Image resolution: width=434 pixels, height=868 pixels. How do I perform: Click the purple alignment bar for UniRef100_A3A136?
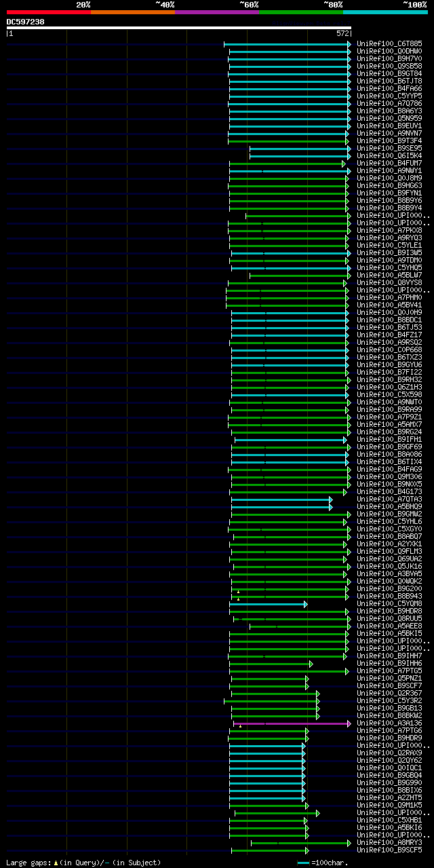pos(292,723)
